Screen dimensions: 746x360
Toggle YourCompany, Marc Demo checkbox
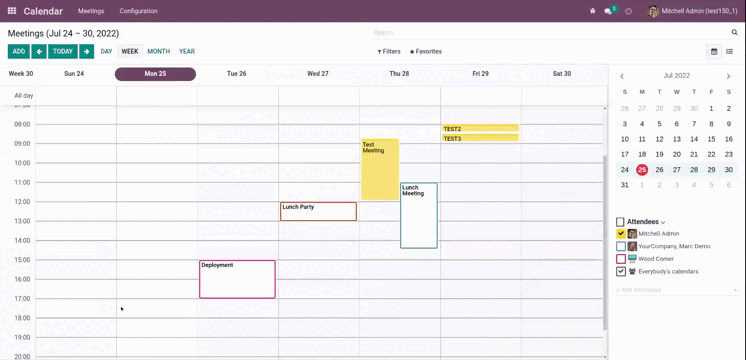coord(621,246)
